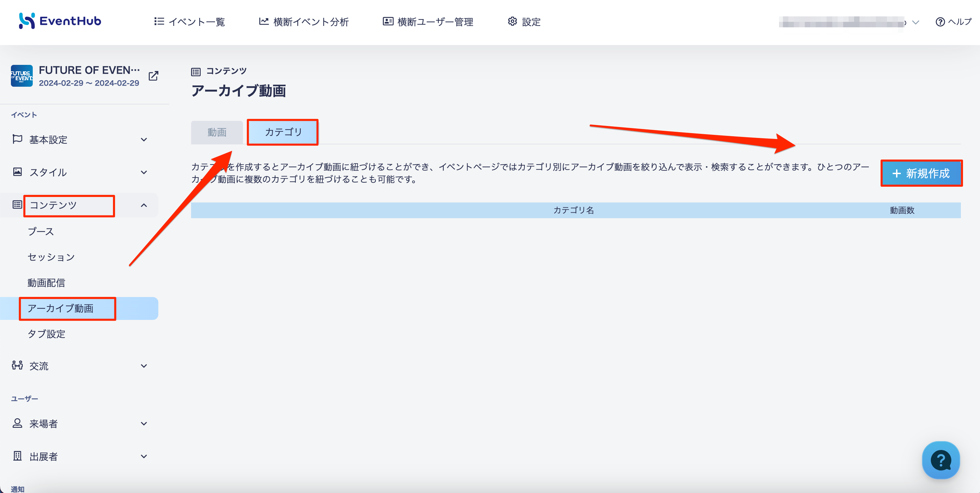Expand the スタイル section chevron

(x=144, y=172)
